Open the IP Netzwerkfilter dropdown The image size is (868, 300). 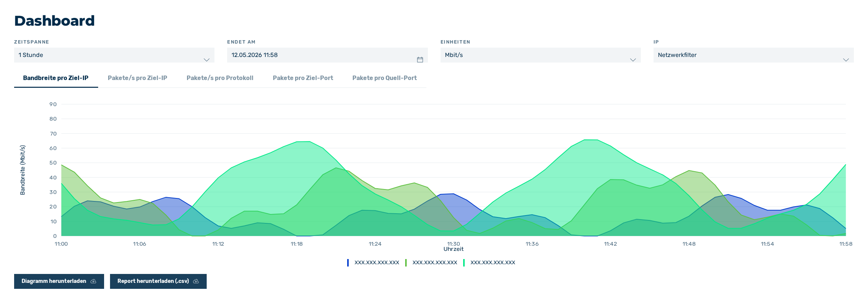(754, 55)
